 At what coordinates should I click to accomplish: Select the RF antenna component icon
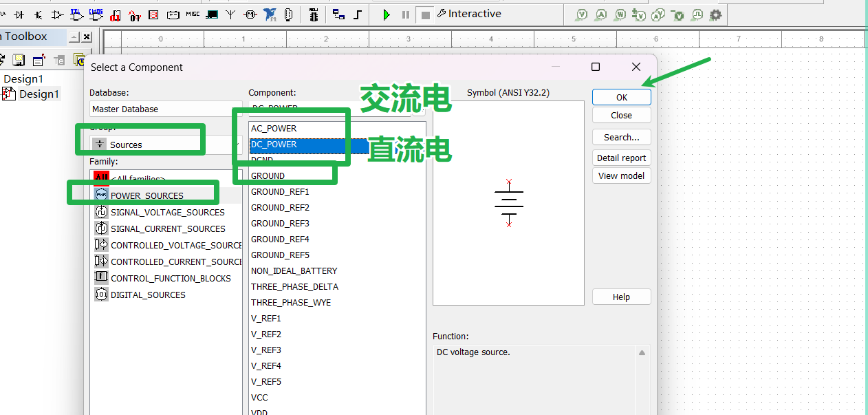pyautogui.click(x=230, y=14)
